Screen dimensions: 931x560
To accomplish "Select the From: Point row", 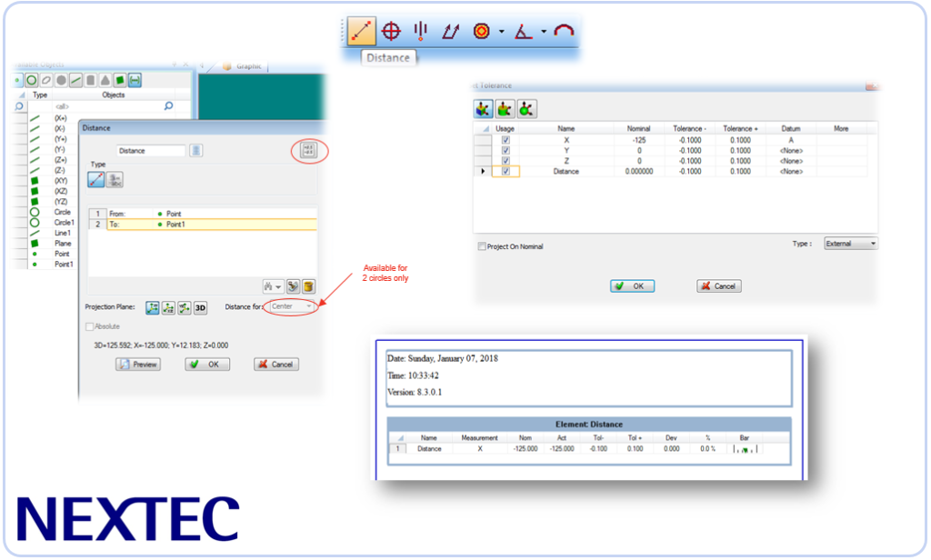I will click(203, 214).
